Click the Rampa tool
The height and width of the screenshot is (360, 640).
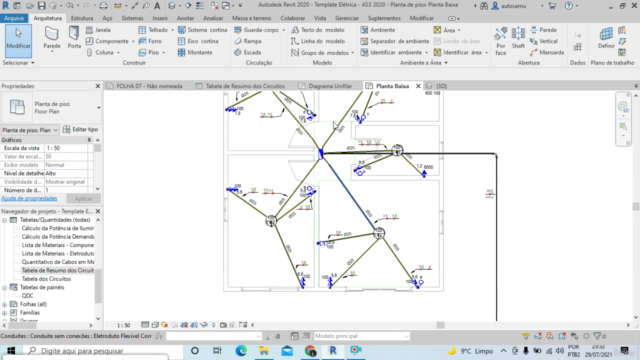pos(248,41)
